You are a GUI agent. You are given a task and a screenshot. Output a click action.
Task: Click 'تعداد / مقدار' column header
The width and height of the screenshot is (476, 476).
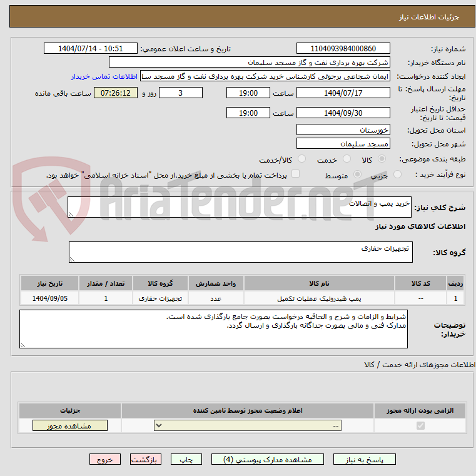pos(106,283)
